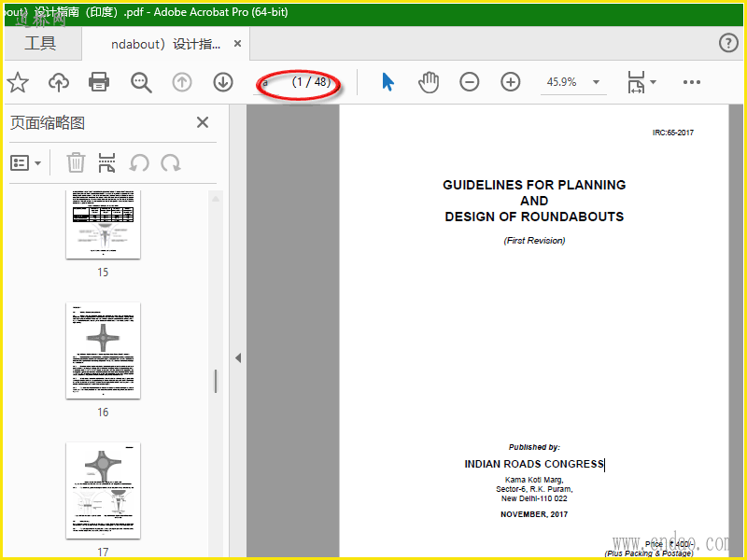Click the DESIGN OF ROUNDABOUTS line

(x=534, y=217)
